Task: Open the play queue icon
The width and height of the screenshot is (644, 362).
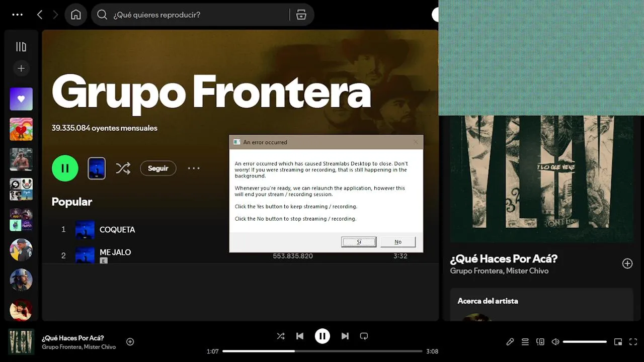Action: (x=525, y=342)
